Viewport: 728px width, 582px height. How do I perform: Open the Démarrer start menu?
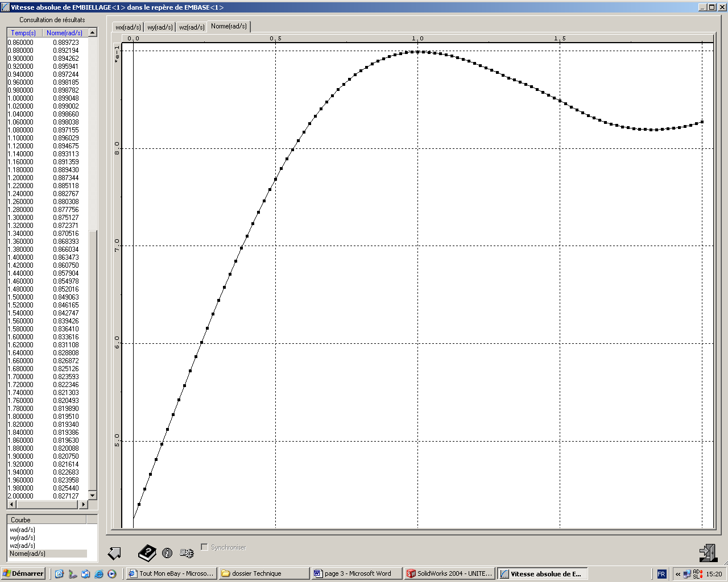coord(23,573)
